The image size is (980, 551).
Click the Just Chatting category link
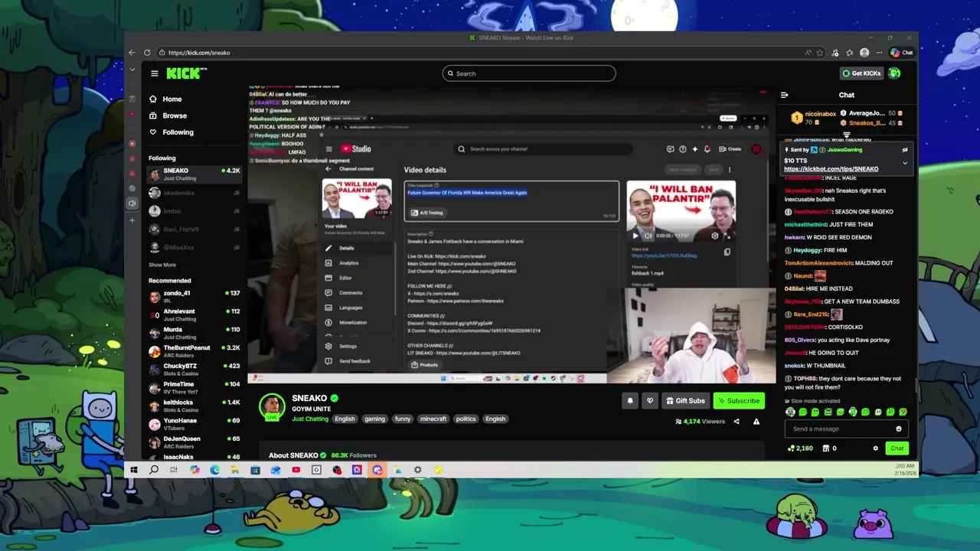click(x=310, y=419)
